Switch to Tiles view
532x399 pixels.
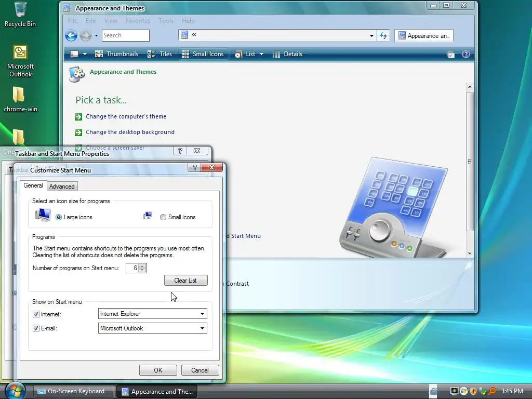(159, 54)
